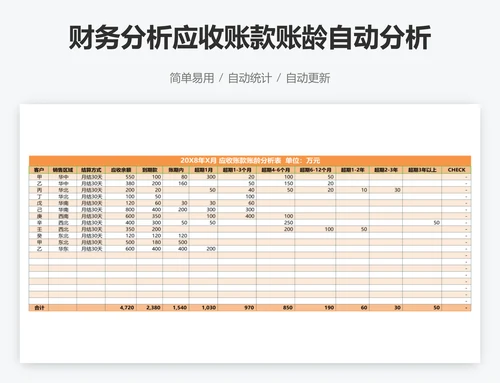
Task: Select the 销售区域 column header
Action: click(63, 170)
